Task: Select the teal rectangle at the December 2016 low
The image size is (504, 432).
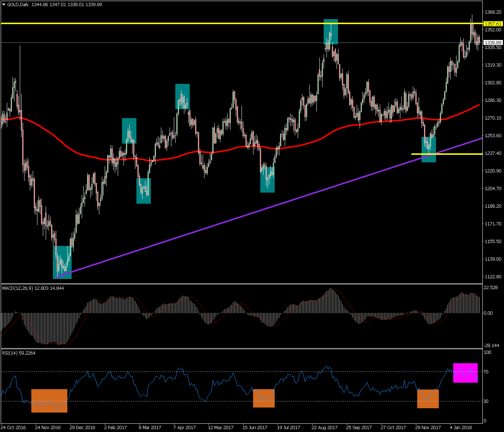Action: [x=62, y=262]
